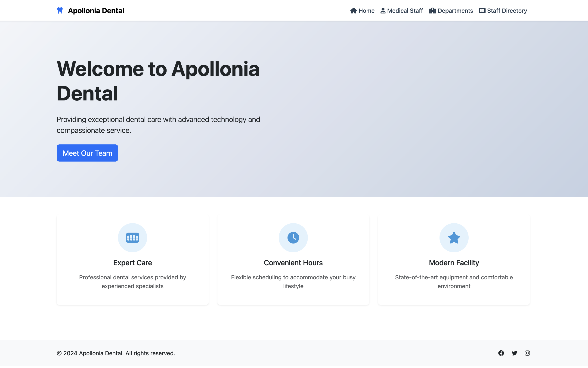Click the doctor icon beside Medical Staff
Screen dimensions: 588x368
click(383, 11)
